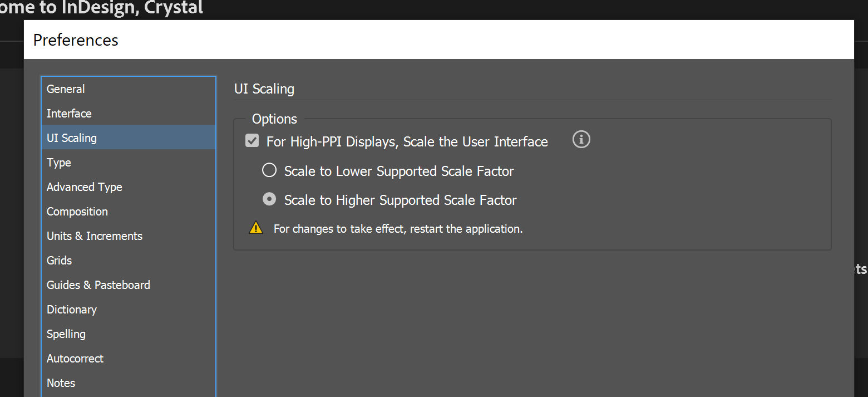This screenshot has width=868, height=397.
Task: Open the Autocorrect settings
Action: 75,358
